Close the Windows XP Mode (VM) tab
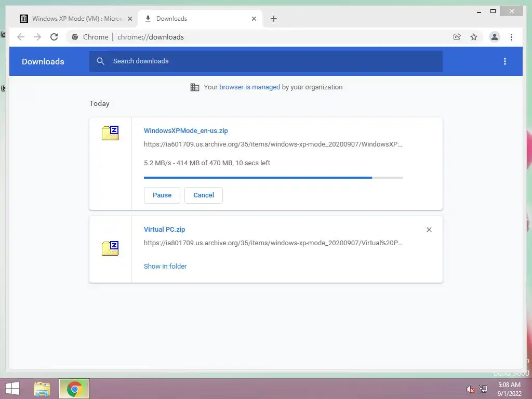Screen dimensions: 532x399 point(129,19)
